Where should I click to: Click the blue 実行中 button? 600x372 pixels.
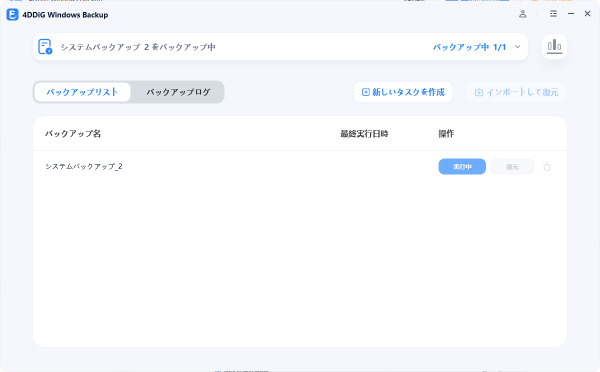(462, 166)
